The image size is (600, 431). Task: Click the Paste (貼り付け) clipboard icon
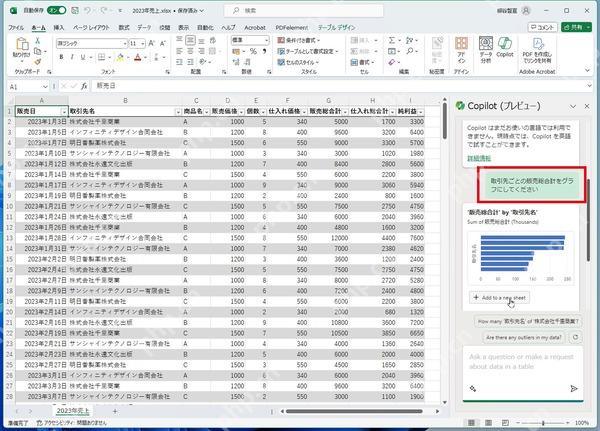pos(22,45)
